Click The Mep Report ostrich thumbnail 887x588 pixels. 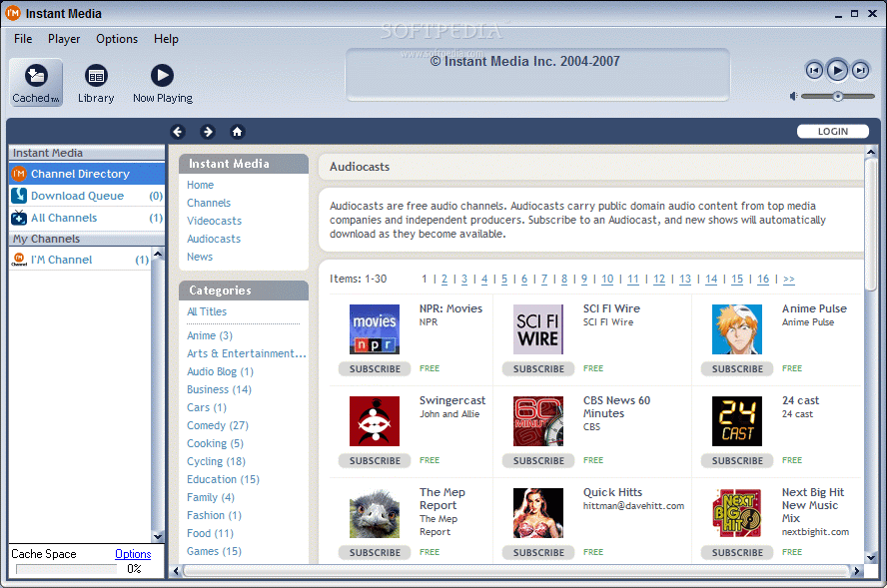[375, 513]
